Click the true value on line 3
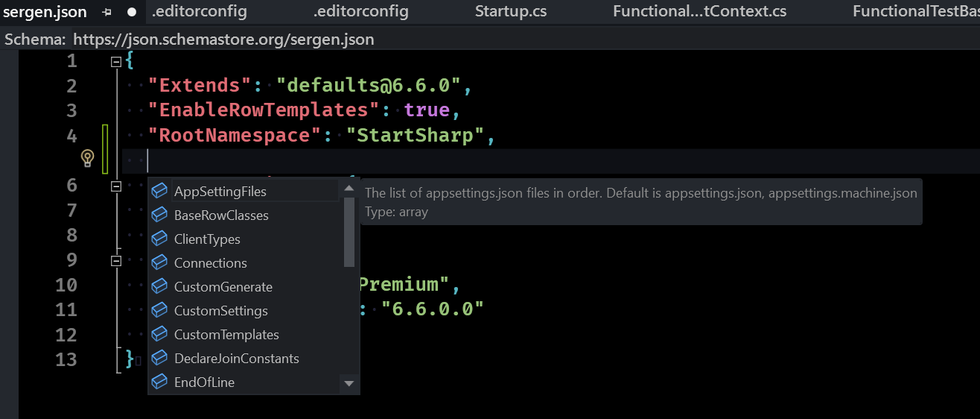Image resolution: width=980 pixels, height=419 pixels. click(x=427, y=110)
